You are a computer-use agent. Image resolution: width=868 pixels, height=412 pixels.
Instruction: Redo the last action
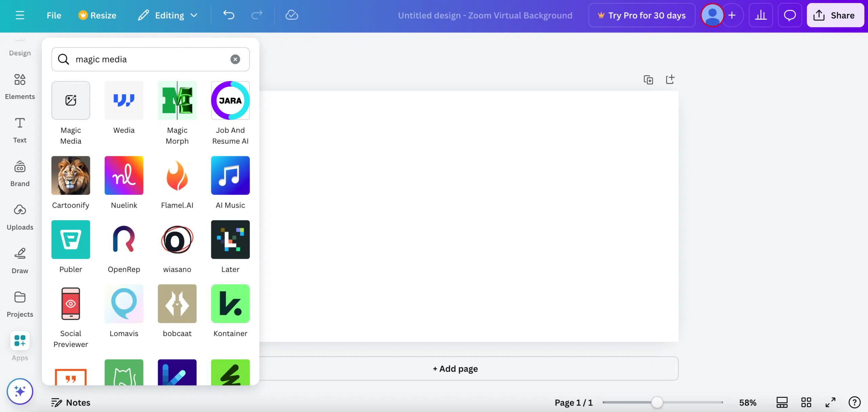[x=257, y=15]
